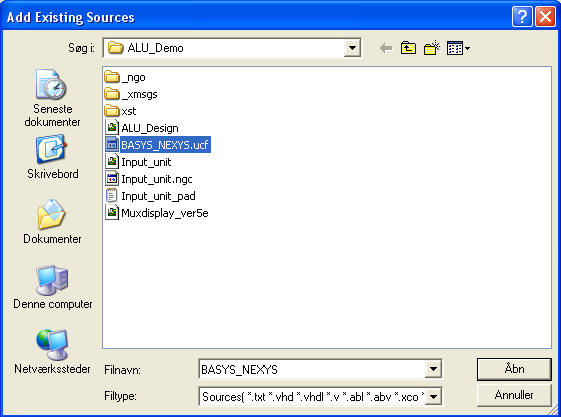Click the Åbn button

[514, 369]
